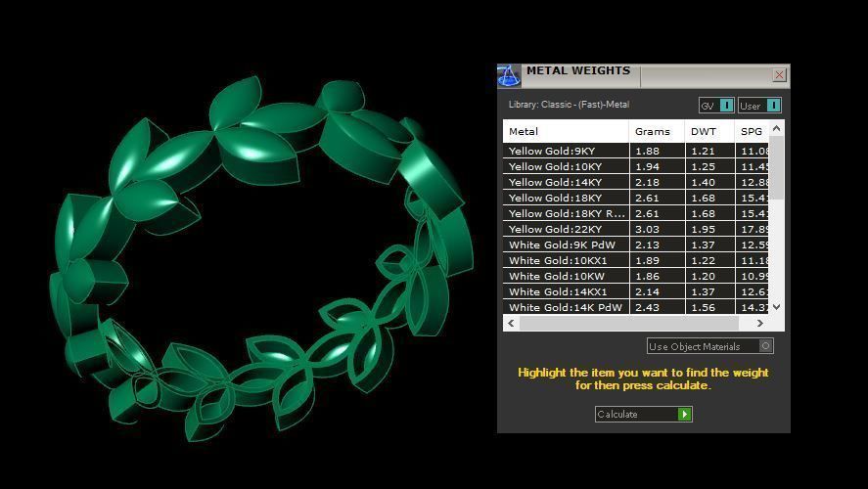Select the Yellow Gold:9KY row

coord(636,151)
